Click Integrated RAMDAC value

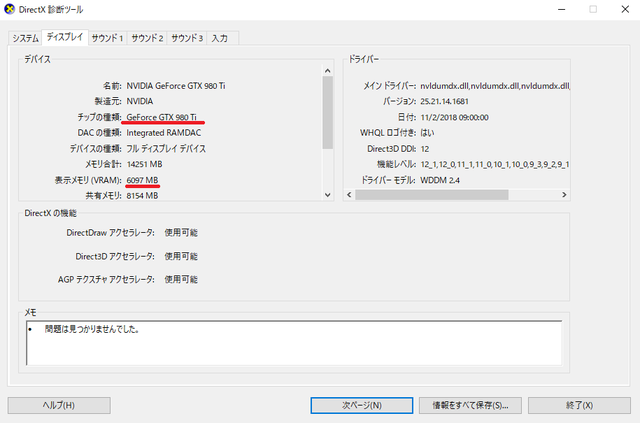point(164,133)
